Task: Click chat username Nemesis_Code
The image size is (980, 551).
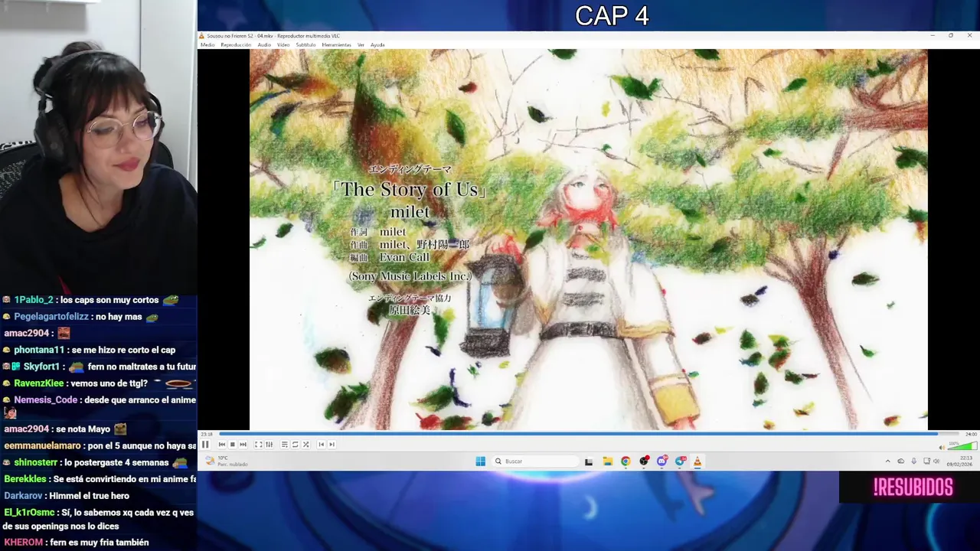Action: [x=45, y=400]
